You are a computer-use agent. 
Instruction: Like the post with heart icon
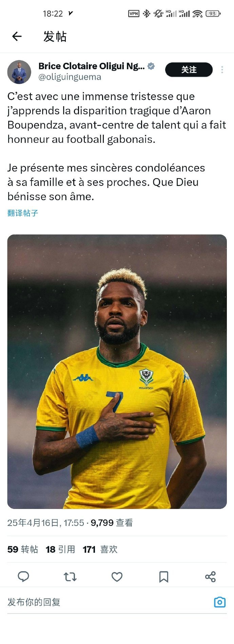pyautogui.click(x=117, y=576)
